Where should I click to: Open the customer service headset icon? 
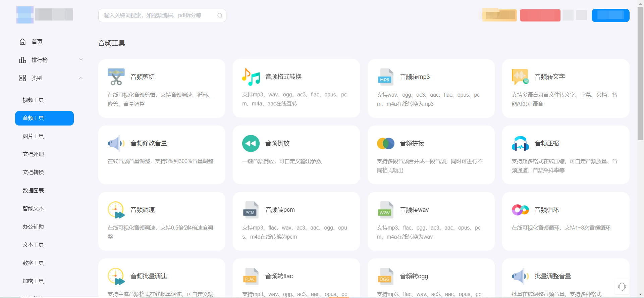click(622, 286)
